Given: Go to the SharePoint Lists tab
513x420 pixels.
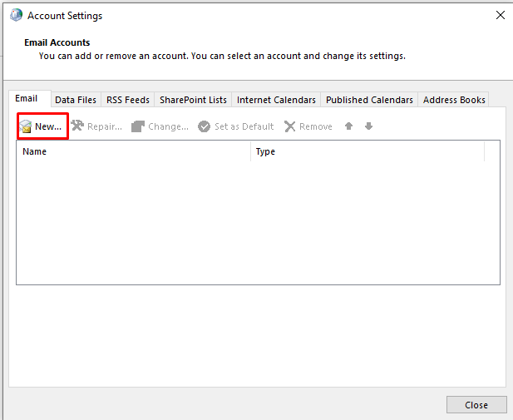Looking at the screenshot, I should tap(193, 100).
